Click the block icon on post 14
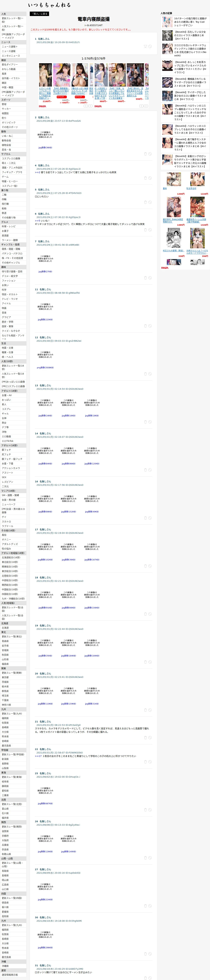The width and height of the screenshot is (210, 980). point(150,470)
